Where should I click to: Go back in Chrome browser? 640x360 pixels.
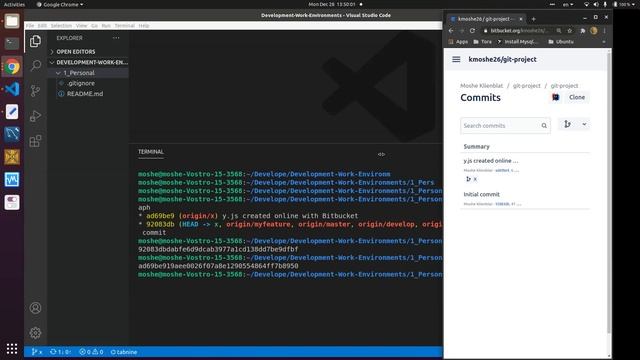point(451,31)
